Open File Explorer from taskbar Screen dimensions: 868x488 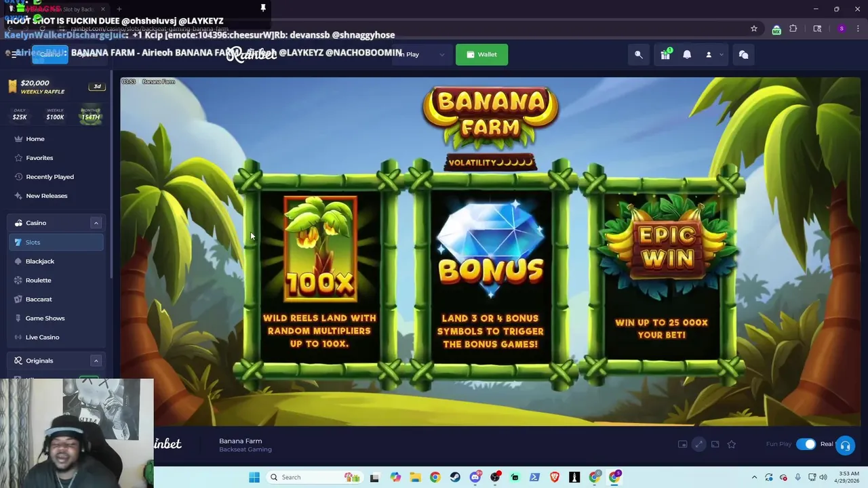[415, 477]
